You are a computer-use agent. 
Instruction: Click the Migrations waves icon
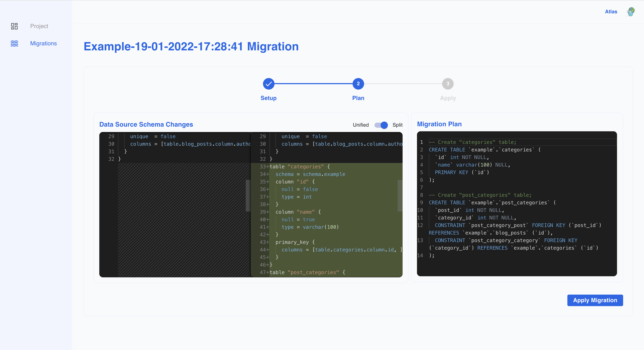point(15,44)
